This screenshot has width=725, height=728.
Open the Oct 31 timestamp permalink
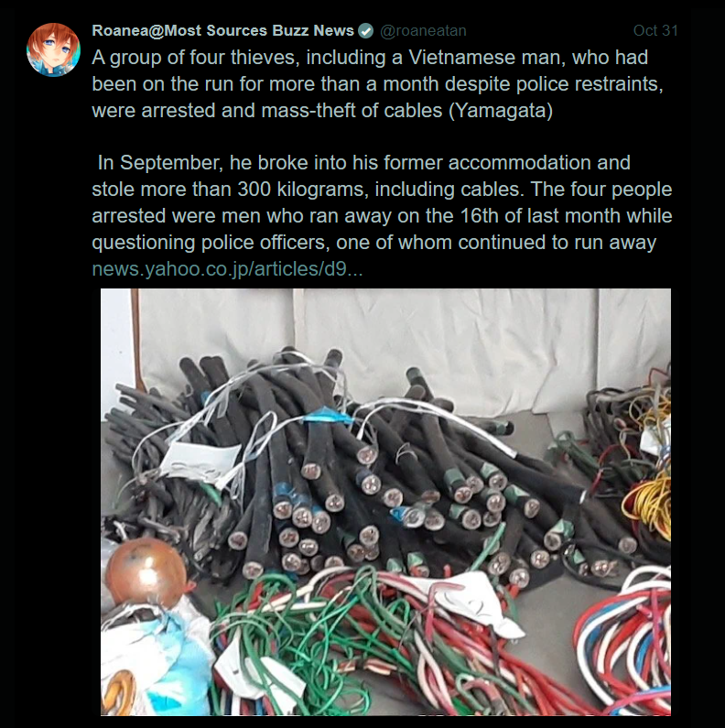pos(655,30)
